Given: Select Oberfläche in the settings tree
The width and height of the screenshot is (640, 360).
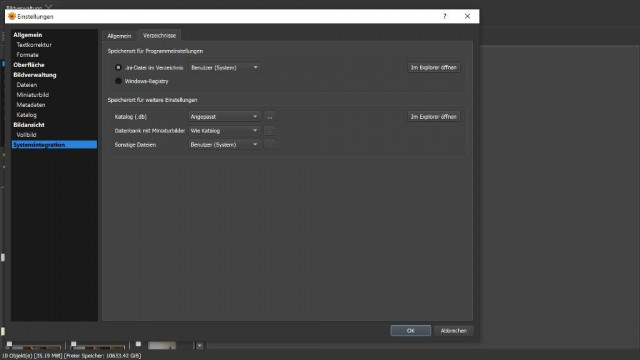Looking at the screenshot, I should [x=29, y=65].
